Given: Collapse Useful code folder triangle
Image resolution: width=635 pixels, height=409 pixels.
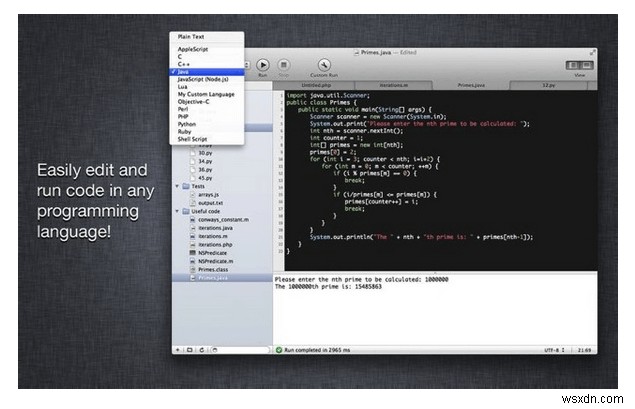Looking at the screenshot, I should pyautogui.click(x=177, y=211).
